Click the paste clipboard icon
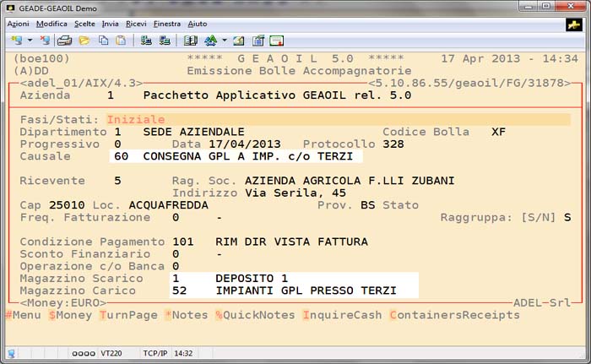The height and width of the screenshot is (364, 591). 120,40
